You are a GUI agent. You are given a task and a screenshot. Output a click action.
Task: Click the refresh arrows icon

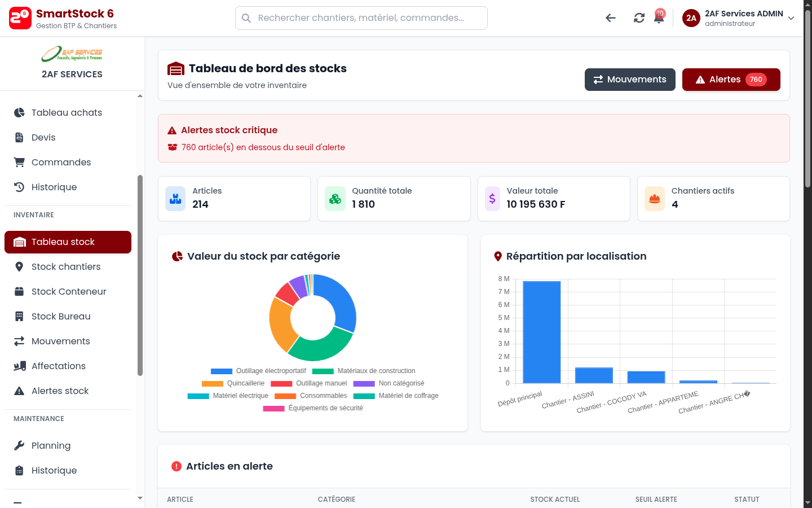click(639, 18)
